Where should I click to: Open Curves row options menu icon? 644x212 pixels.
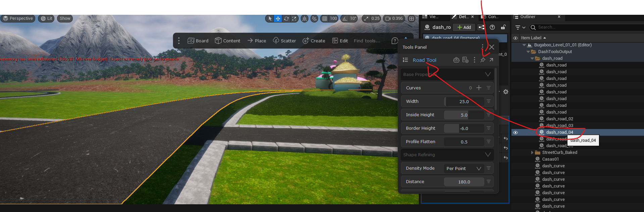pyautogui.click(x=489, y=88)
